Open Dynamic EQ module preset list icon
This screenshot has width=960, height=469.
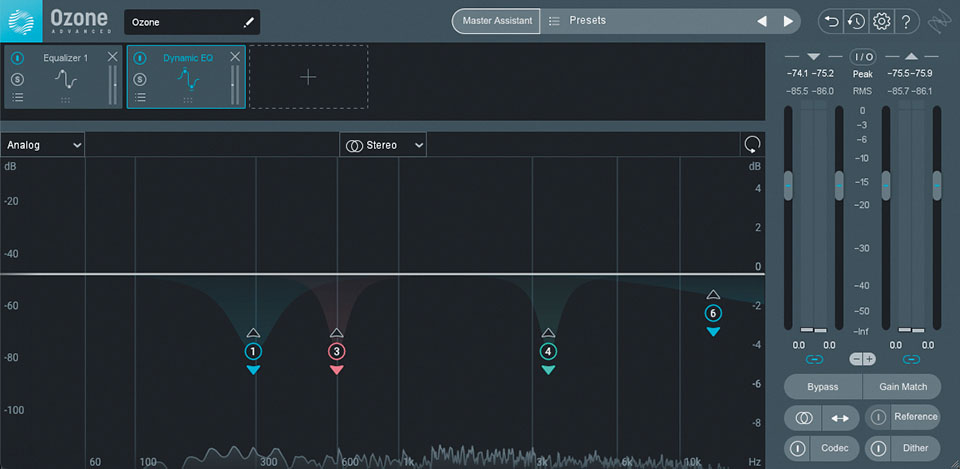coord(140,97)
